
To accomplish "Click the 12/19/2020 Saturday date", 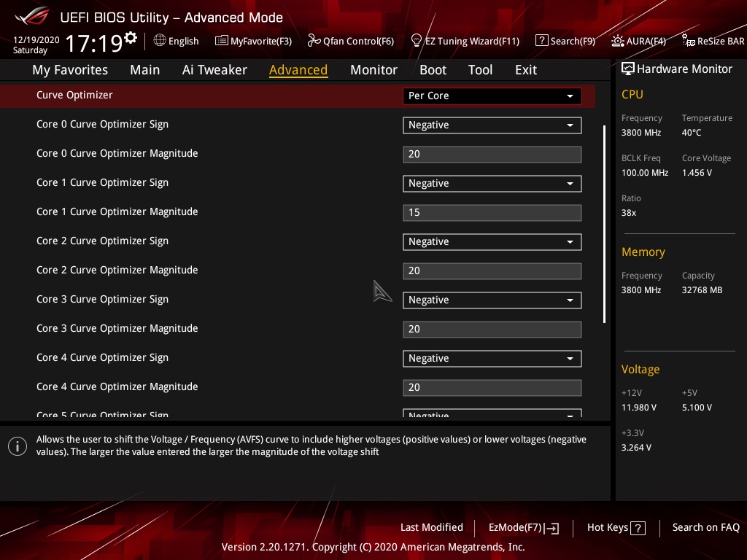I will (x=36, y=44).
